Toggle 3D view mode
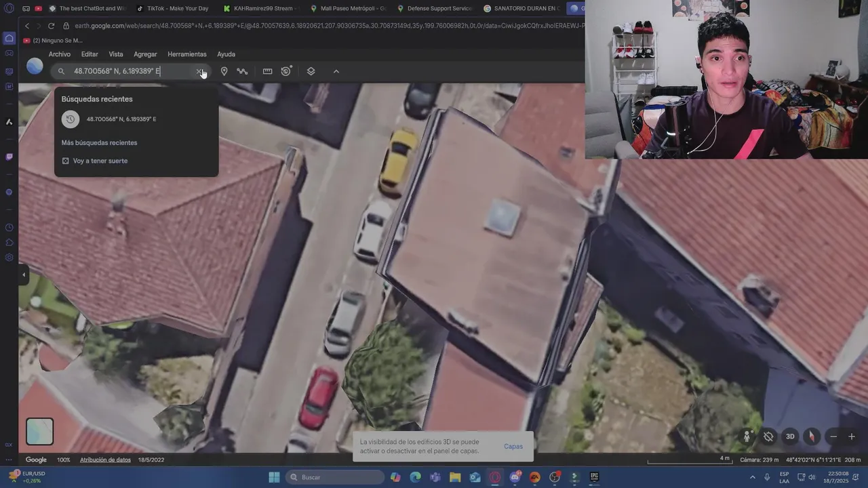 [790, 436]
